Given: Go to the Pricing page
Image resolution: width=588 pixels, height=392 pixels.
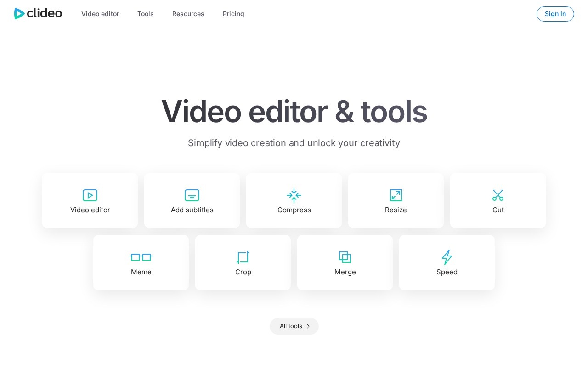Looking at the screenshot, I should point(233,14).
